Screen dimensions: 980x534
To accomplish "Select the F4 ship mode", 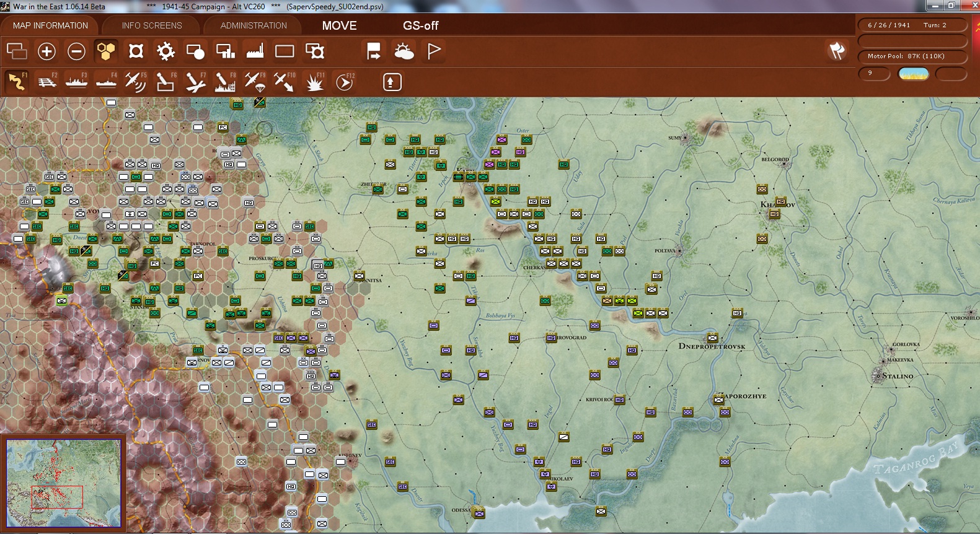I will 106,82.
